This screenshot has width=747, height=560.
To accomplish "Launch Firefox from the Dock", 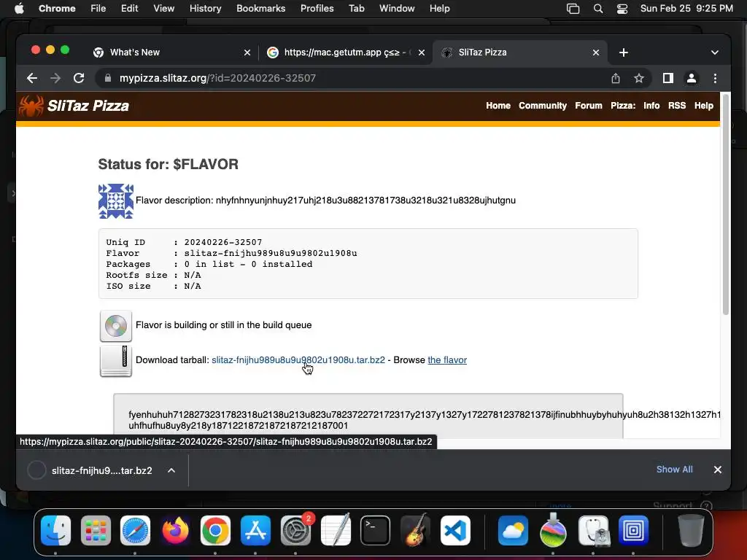I will click(x=175, y=530).
